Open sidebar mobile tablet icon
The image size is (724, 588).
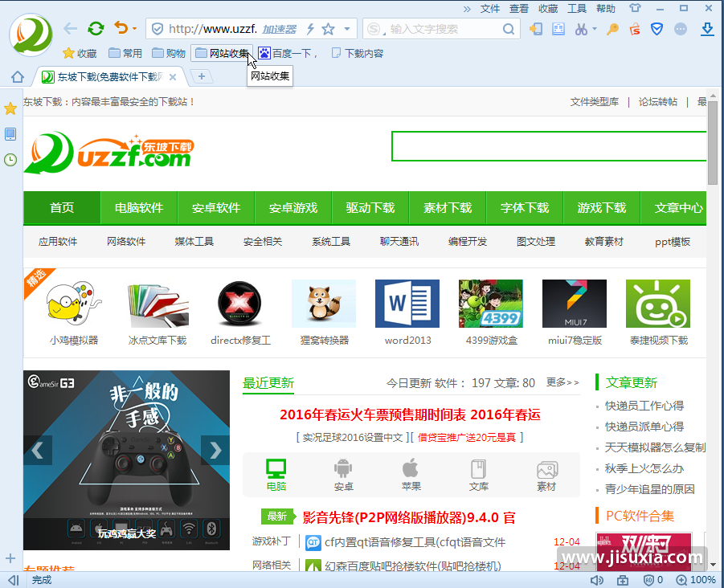point(10,134)
